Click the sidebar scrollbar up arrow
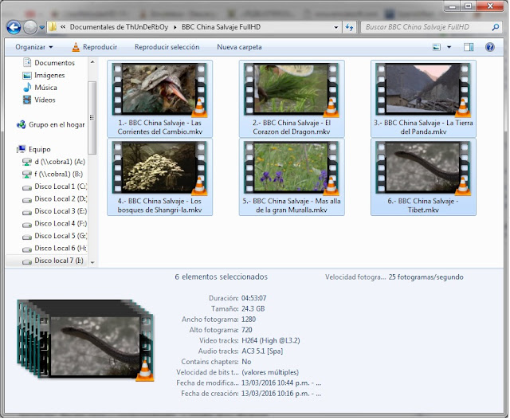Screen dimensions: 510x420 (x=92, y=62)
